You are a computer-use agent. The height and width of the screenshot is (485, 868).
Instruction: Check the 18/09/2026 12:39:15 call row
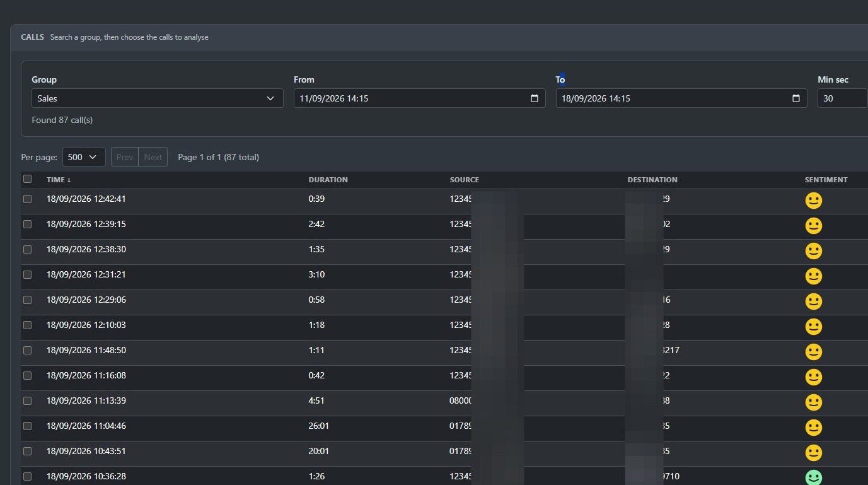point(27,224)
